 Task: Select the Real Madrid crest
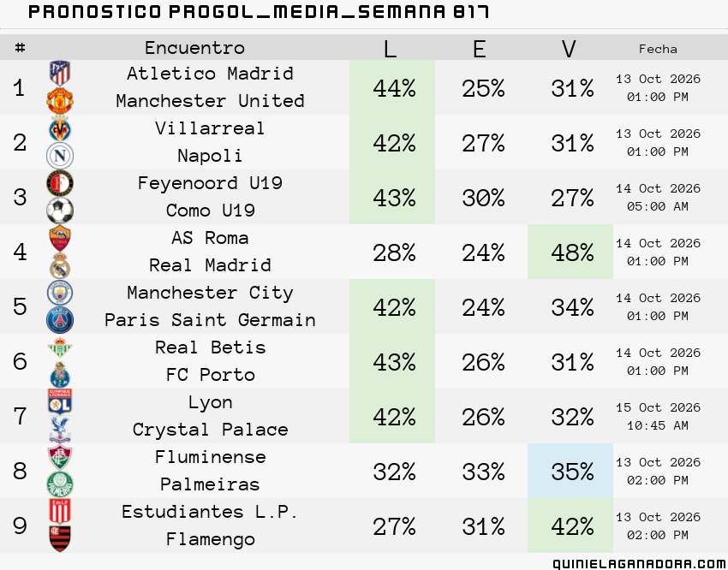(x=60, y=265)
